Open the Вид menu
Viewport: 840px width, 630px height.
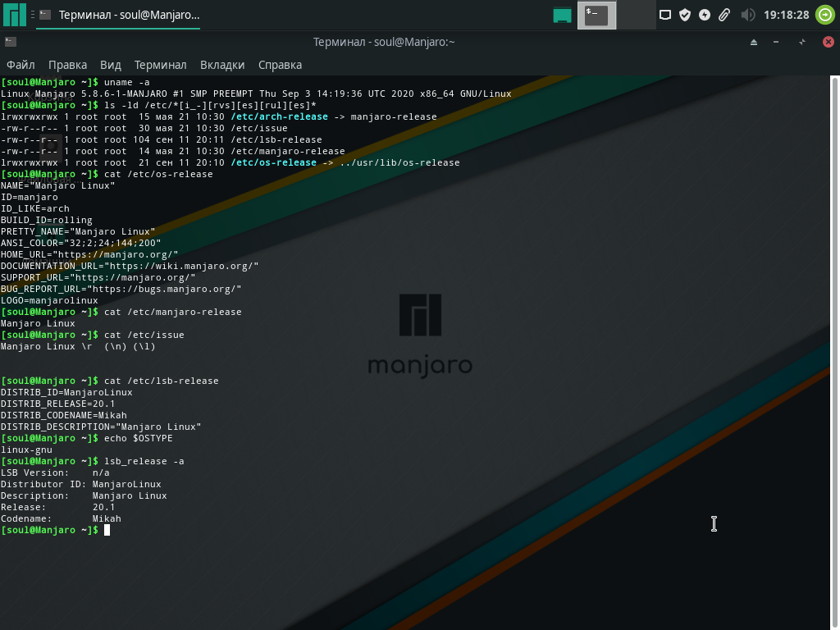111,65
